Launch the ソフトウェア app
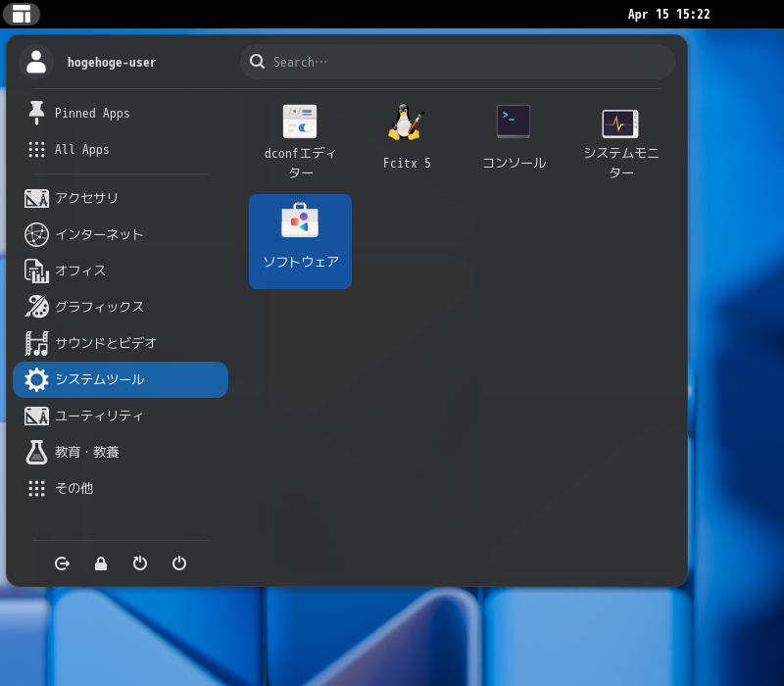Image resolution: width=784 pixels, height=686 pixels. click(300, 240)
